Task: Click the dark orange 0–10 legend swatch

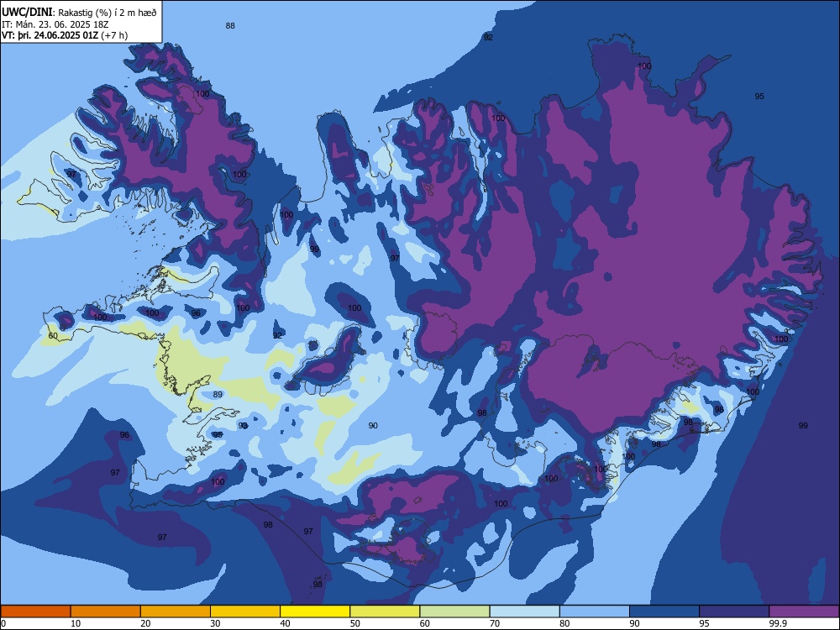Action: (35, 612)
